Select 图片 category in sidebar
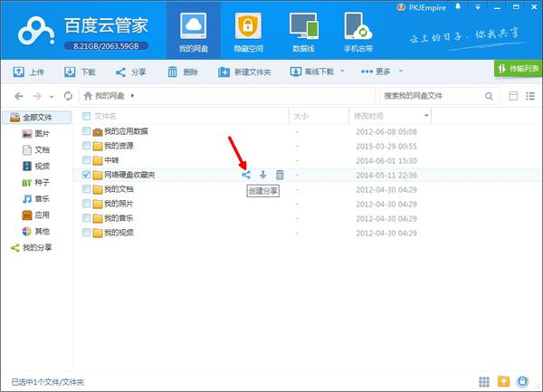This screenshot has height=392, width=543. (x=35, y=134)
